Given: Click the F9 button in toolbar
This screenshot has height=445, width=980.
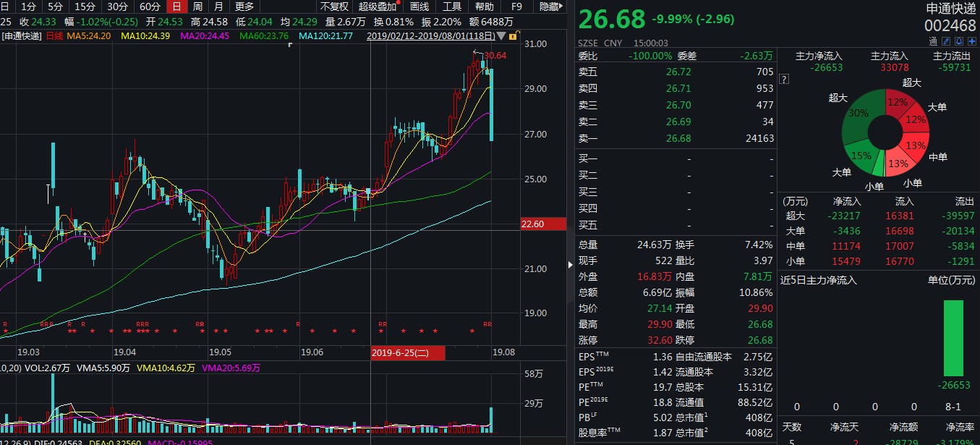Looking at the screenshot, I should point(516,7).
